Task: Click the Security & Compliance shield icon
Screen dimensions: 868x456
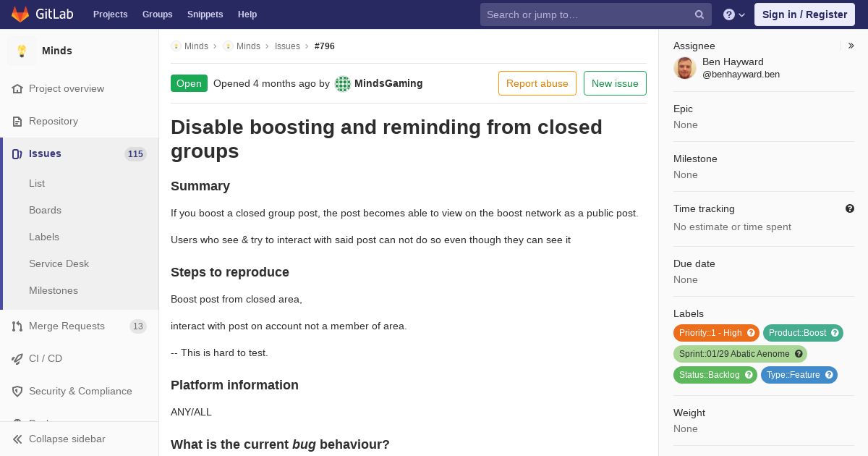Action: click(x=17, y=391)
